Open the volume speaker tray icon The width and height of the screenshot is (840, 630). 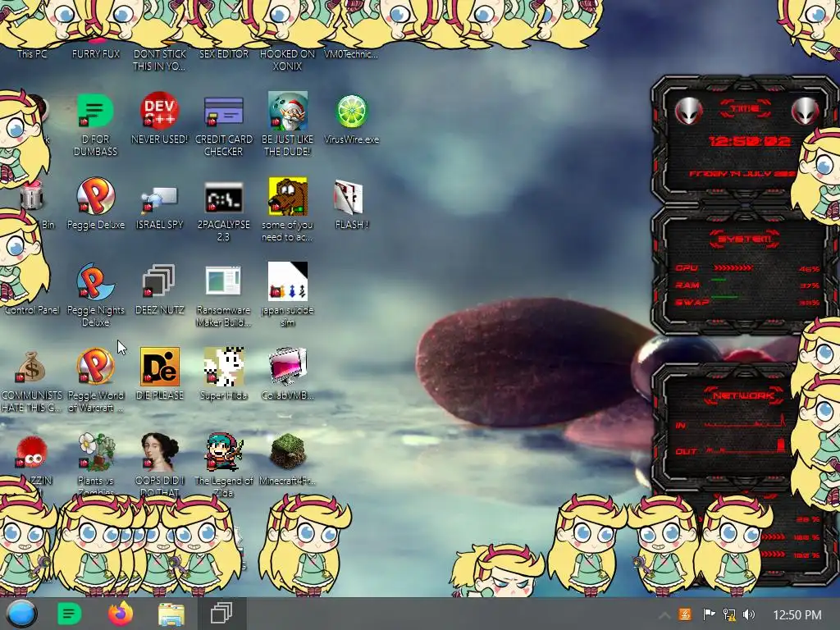[749, 614]
